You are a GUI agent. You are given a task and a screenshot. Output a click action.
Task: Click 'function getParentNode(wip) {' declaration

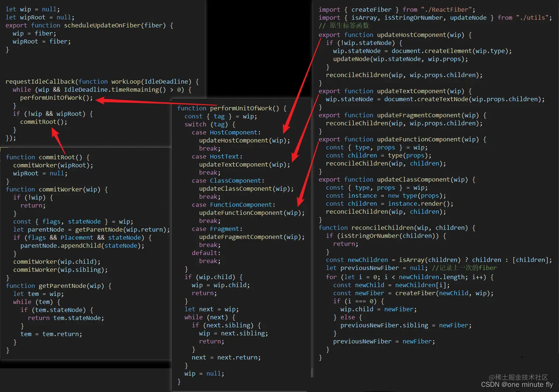point(59,286)
